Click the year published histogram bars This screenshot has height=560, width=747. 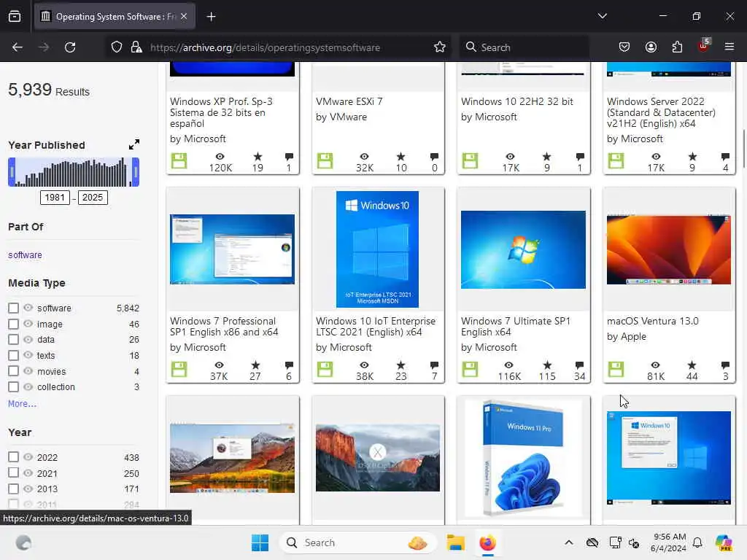pyautogui.click(x=74, y=172)
